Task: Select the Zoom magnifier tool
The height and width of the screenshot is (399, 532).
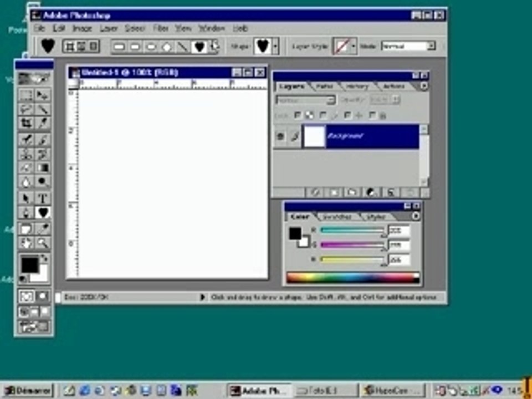Action: 43,243
